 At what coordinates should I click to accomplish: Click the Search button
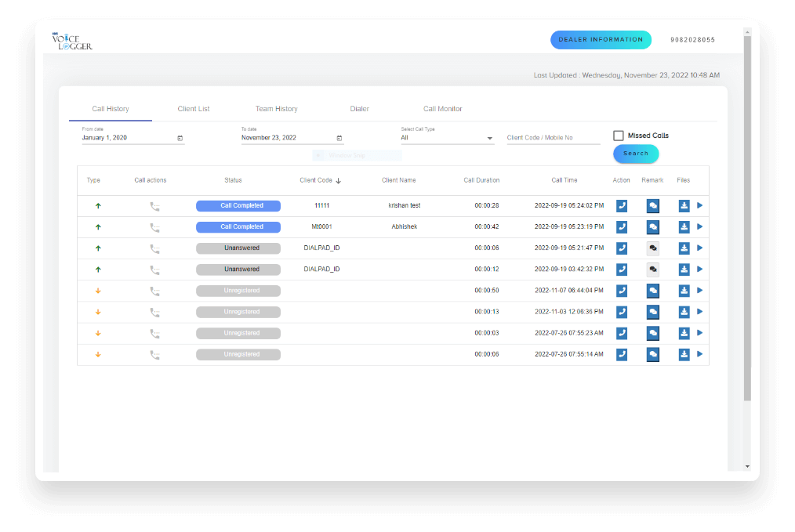[635, 154]
